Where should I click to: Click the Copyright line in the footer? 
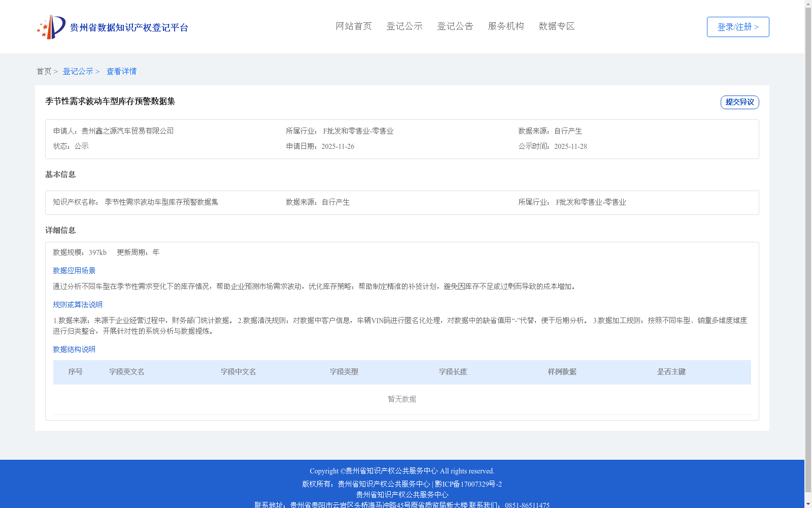click(402, 471)
